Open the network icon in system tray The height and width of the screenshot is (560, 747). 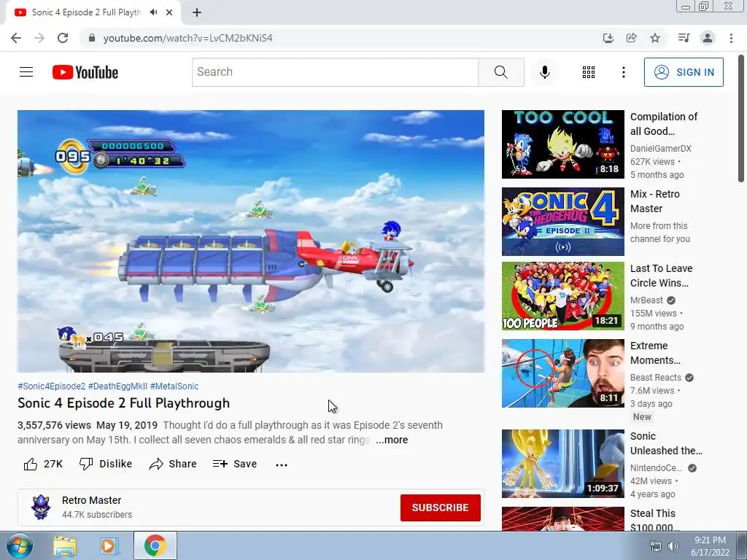point(656,546)
